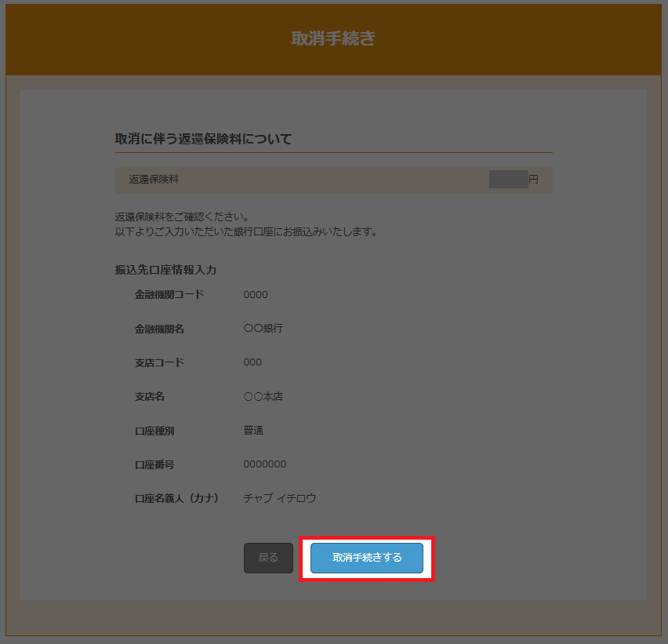
Task: Click the 取消手続き page header title
Action: point(333,39)
